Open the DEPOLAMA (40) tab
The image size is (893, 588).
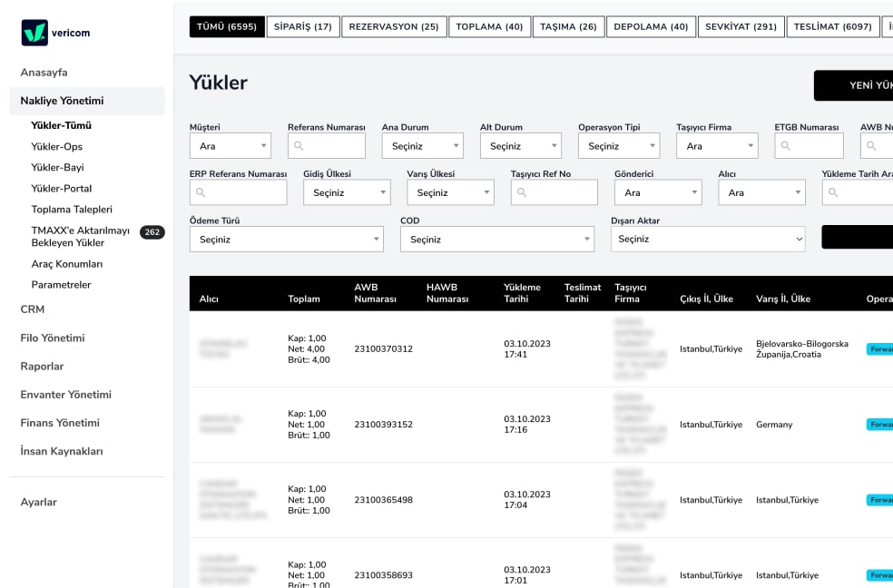(x=651, y=27)
